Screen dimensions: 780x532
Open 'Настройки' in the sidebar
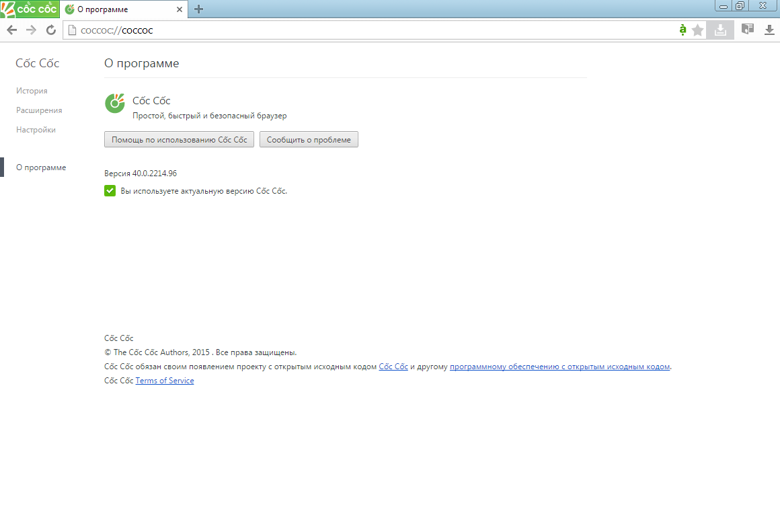click(x=36, y=129)
